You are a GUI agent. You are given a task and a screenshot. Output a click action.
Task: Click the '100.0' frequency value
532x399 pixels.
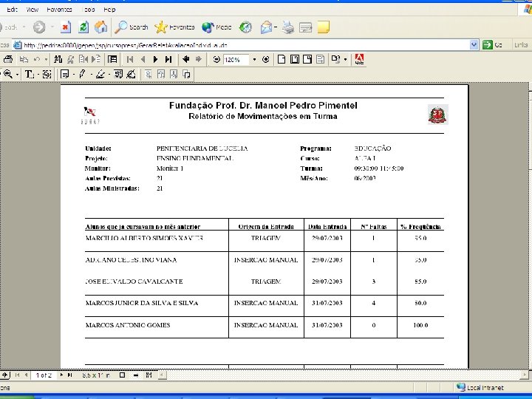pos(420,325)
